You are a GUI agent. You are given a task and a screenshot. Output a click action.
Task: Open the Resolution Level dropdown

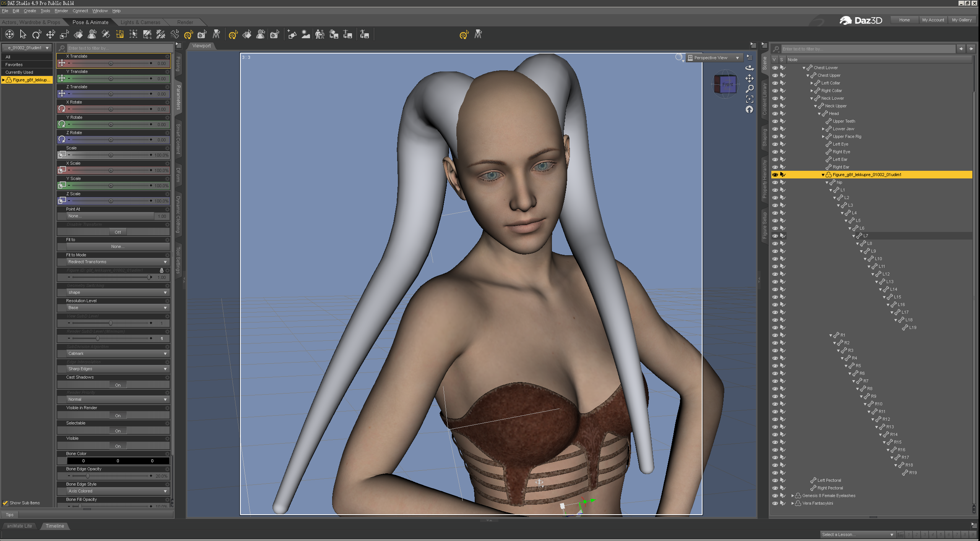point(117,308)
